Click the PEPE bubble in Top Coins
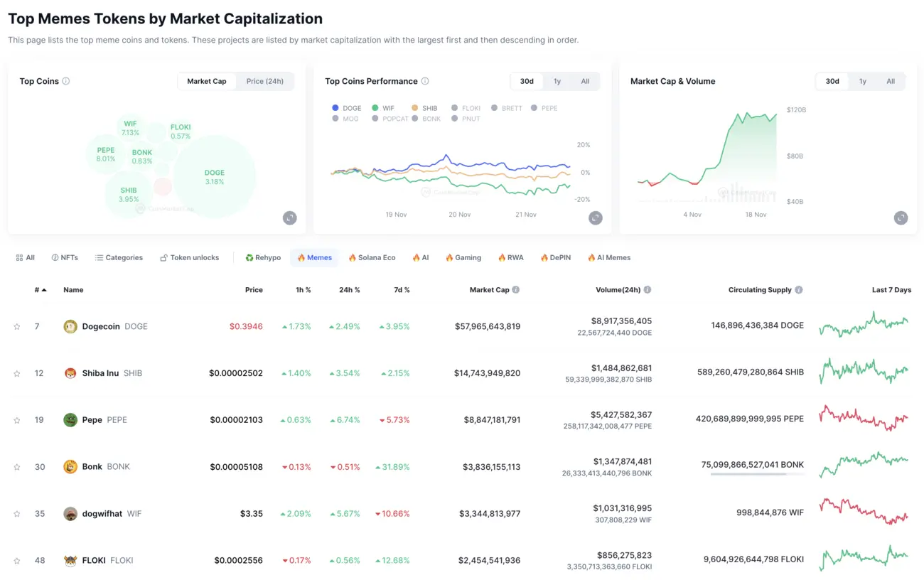The width and height of the screenshot is (924, 580). [106, 155]
